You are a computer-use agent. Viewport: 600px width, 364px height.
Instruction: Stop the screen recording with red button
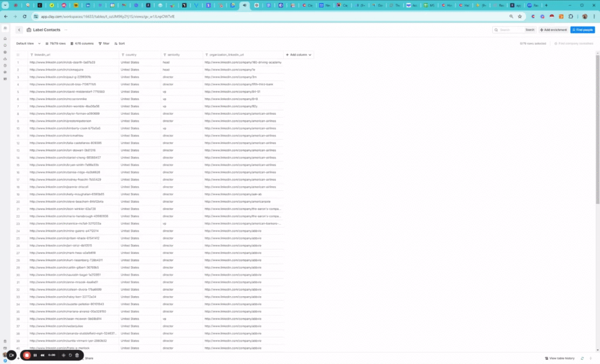coord(27,355)
